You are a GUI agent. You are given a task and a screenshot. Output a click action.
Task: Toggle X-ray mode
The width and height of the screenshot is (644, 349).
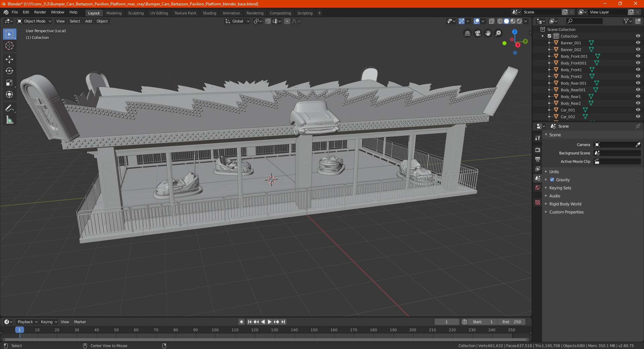coord(491,21)
